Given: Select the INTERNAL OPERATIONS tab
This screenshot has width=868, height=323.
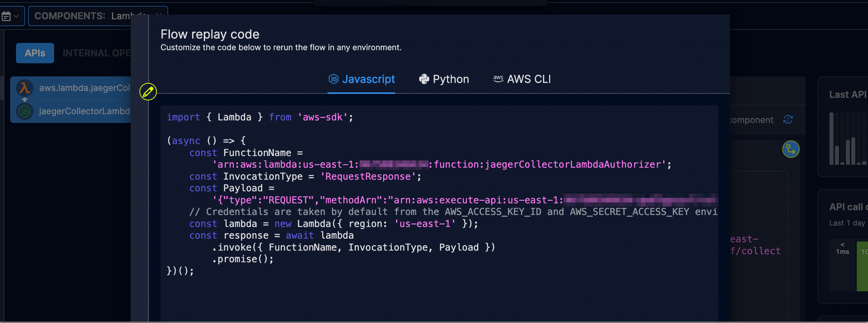Looking at the screenshot, I should tap(97, 53).
